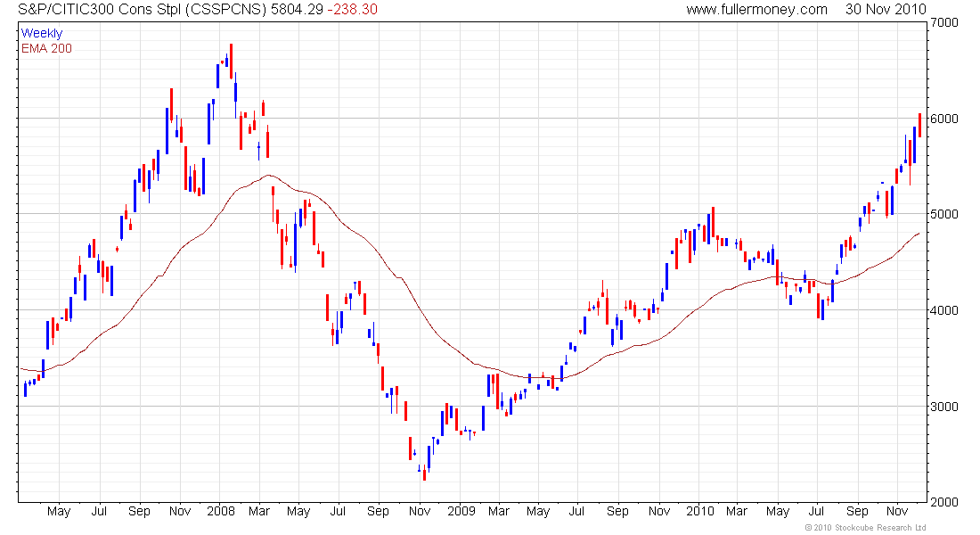Click the date 30 Nov 2010
The width and height of the screenshot is (980, 535).
click(x=886, y=10)
